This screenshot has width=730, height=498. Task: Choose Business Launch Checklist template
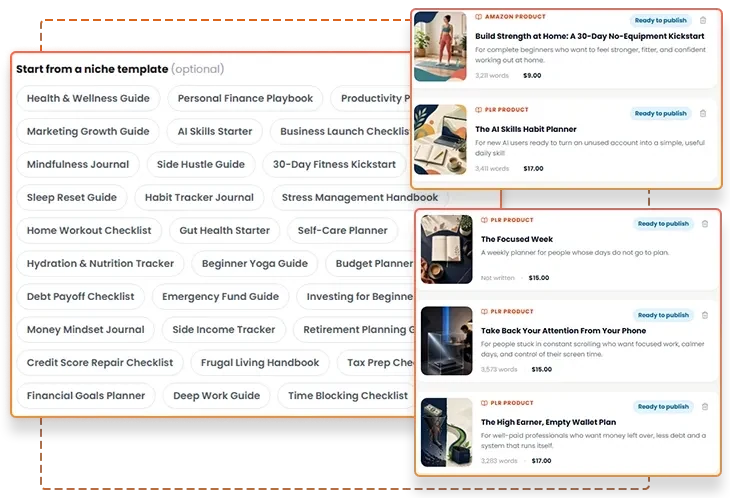point(340,131)
